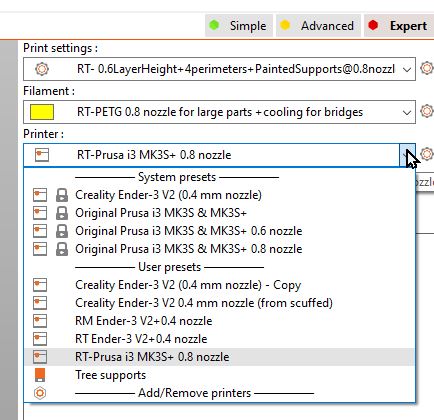Click the yellow Advanced mode indicator dot
Image resolution: width=434 pixels, height=420 pixels.
[x=285, y=25]
